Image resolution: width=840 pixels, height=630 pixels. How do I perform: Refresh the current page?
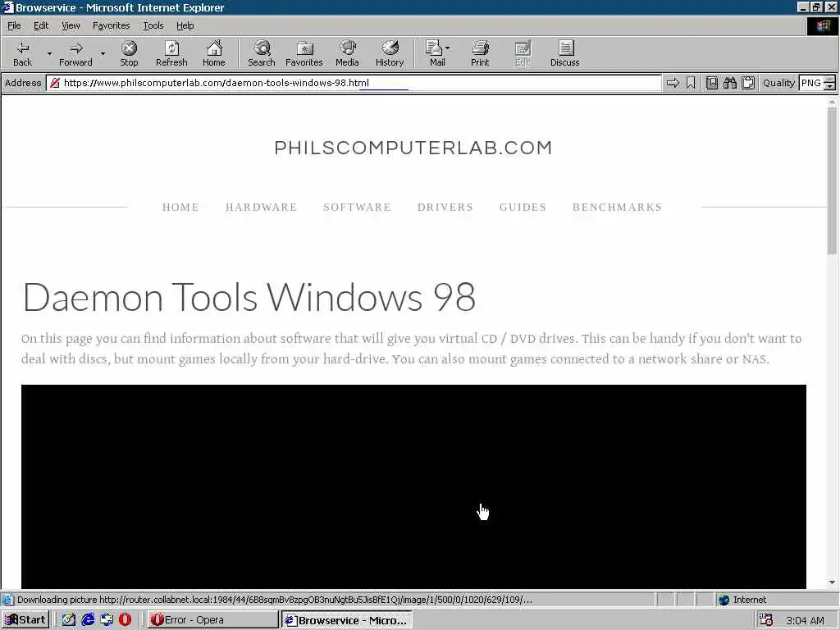[x=171, y=53]
